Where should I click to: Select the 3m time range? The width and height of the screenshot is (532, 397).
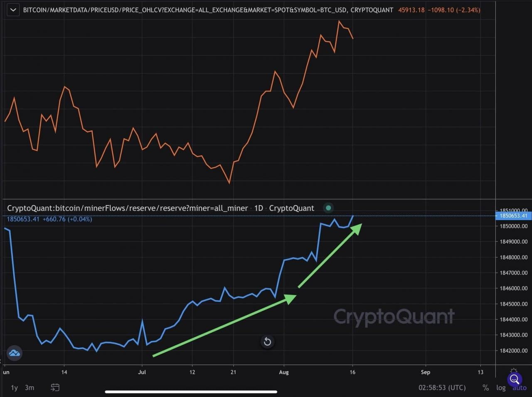[x=30, y=387]
